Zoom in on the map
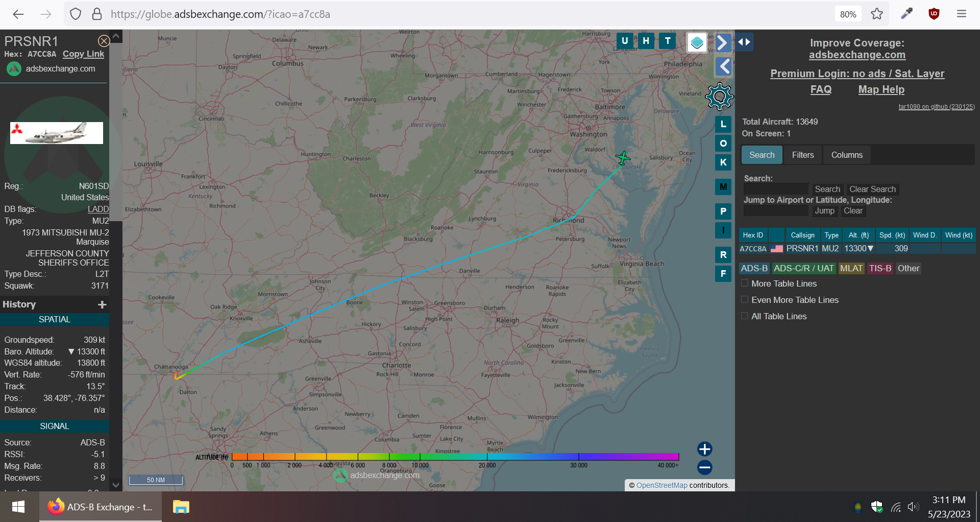Image resolution: width=980 pixels, height=522 pixels. tap(705, 449)
